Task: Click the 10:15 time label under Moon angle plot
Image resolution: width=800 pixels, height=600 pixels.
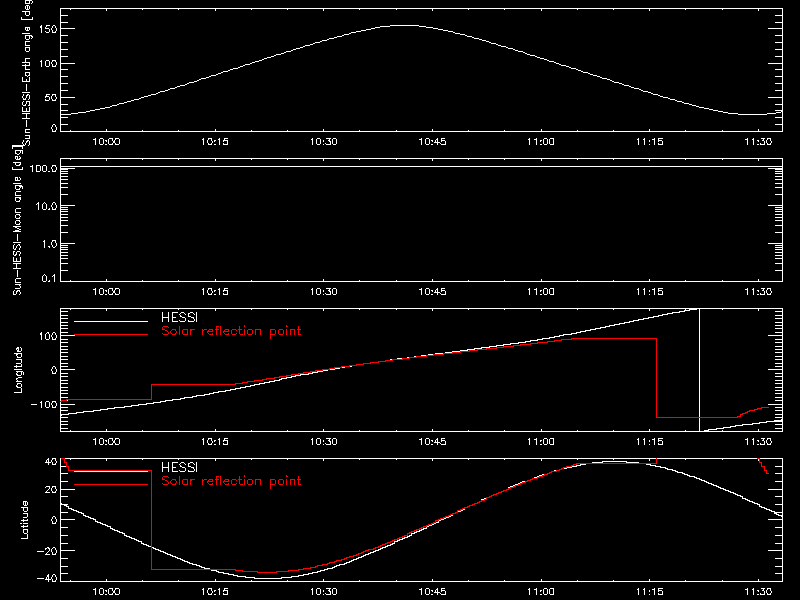Action: coord(215,292)
